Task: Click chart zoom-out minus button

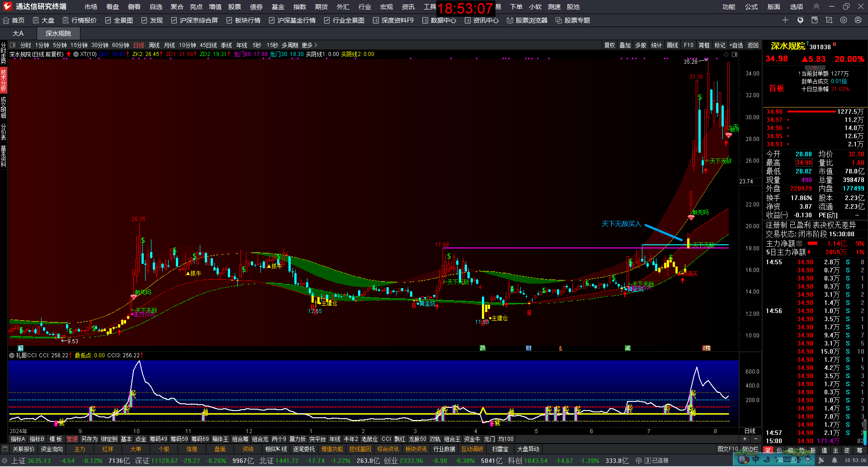Action: pos(755,439)
